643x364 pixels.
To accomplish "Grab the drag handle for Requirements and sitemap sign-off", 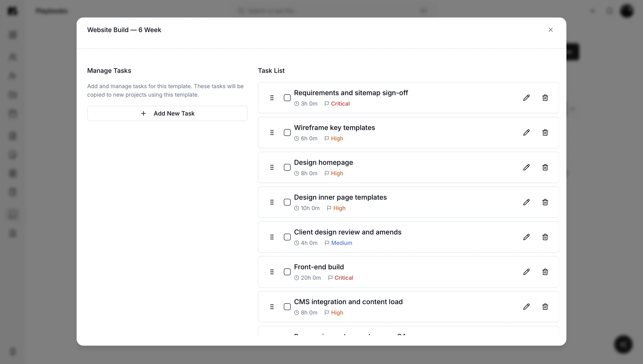I will 272,98.
